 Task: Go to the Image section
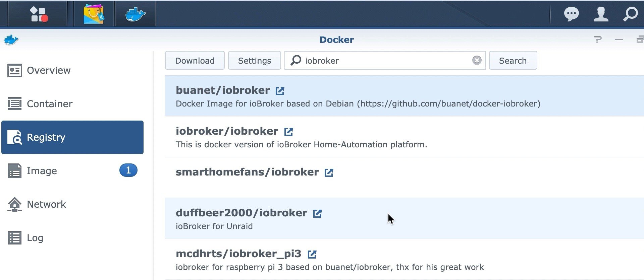pos(72,171)
